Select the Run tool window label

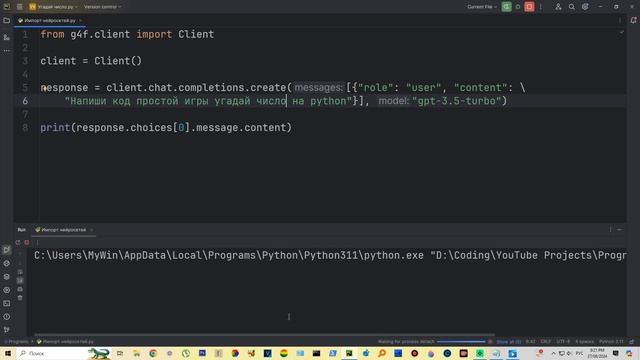click(x=22, y=230)
